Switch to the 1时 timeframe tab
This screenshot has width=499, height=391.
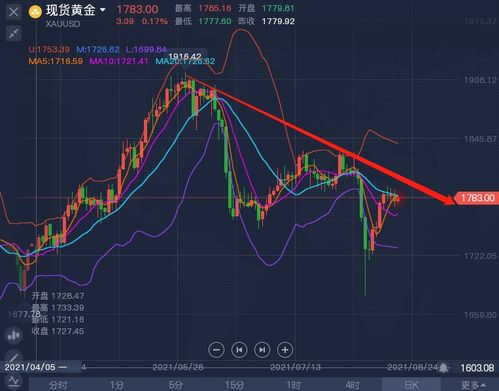click(293, 385)
